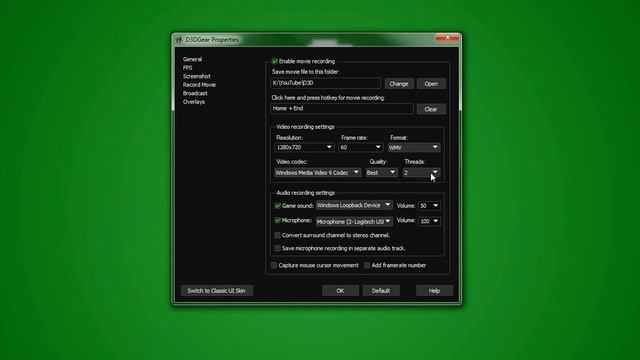The width and height of the screenshot is (640, 360).
Task: Open the Microphone Volume dropdown
Action: [x=429, y=221]
